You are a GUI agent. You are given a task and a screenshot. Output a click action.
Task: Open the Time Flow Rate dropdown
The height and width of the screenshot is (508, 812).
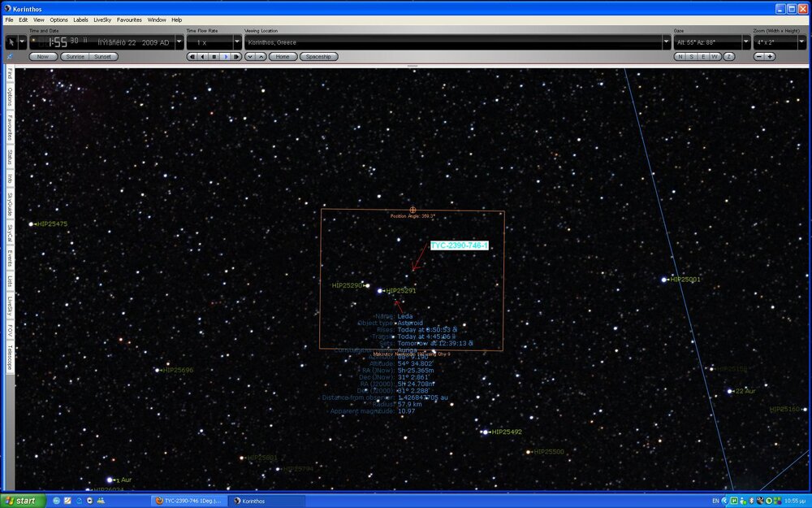[x=235, y=41]
